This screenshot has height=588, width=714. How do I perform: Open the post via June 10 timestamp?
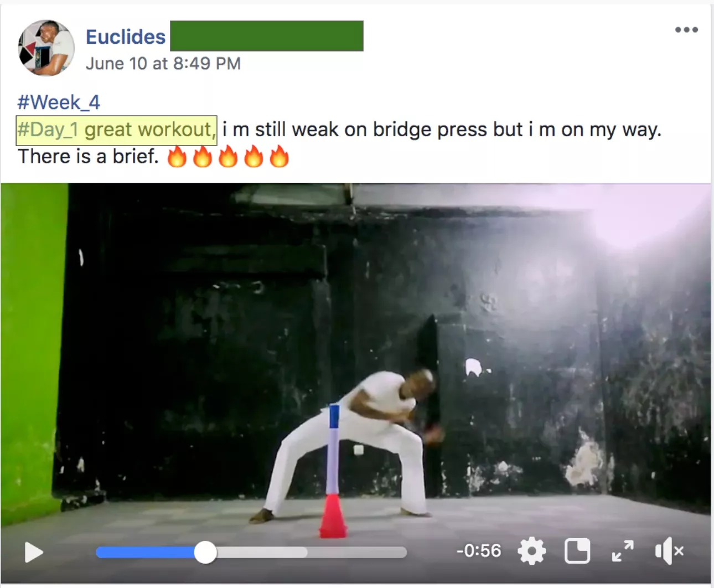click(163, 64)
